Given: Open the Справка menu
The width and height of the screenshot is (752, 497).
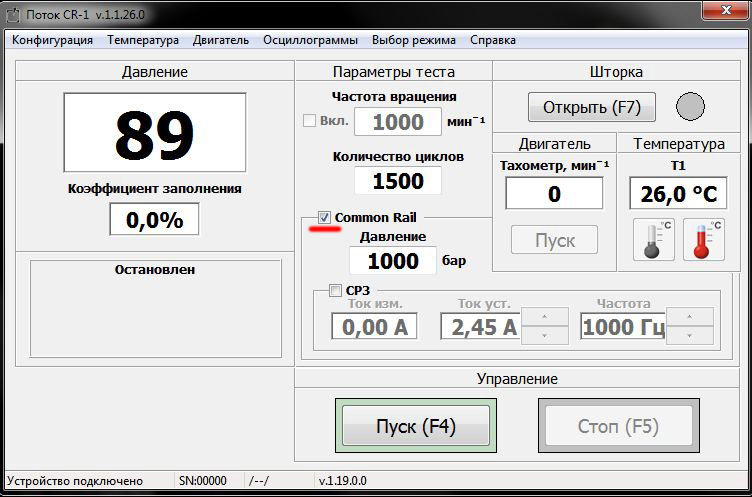Looking at the screenshot, I should (x=493, y=40).
